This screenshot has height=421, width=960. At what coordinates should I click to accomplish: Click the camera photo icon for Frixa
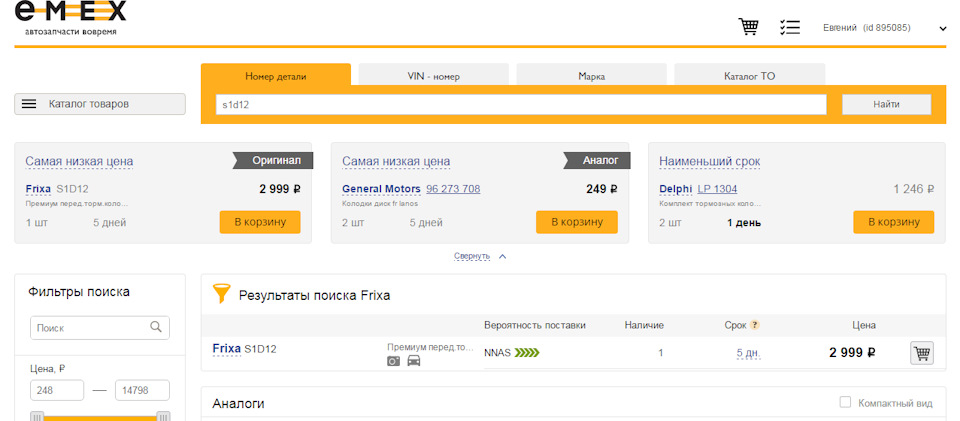point(393,361)
